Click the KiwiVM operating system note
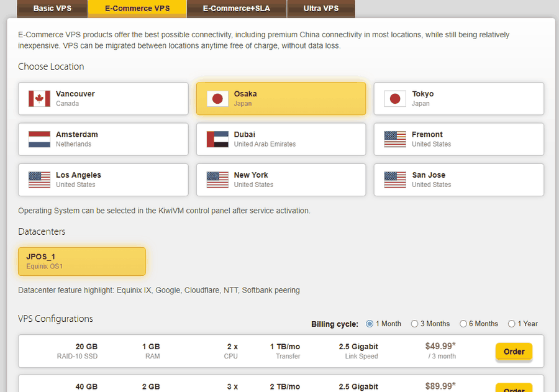The height and width of the screenshot is (392, 559). [165, 211]
